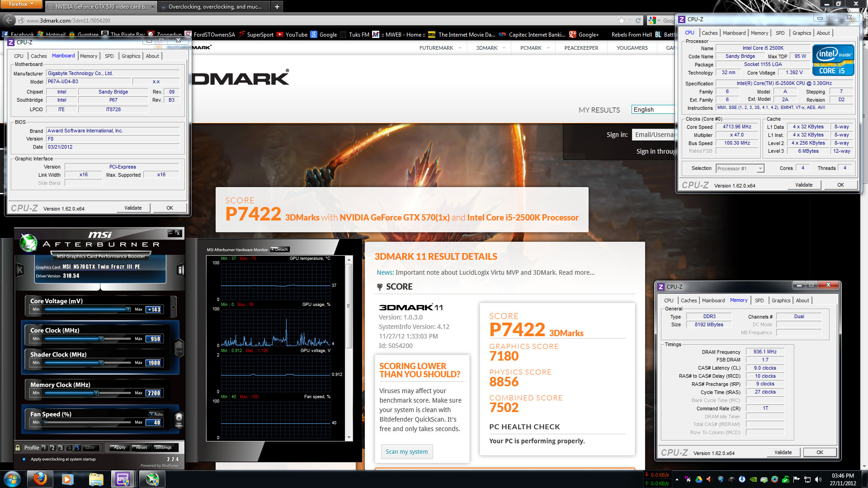This screenshot has width=868, height=488.
Task: Click the Firefox reload icon
Action: tap(638, 20)
